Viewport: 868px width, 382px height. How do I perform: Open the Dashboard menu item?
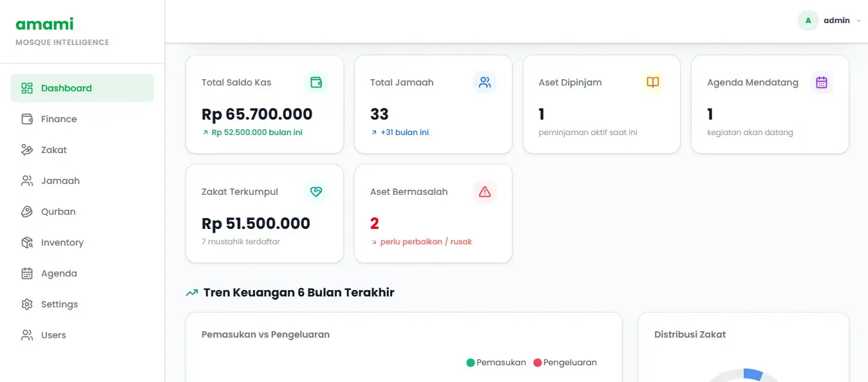[82, 88]
